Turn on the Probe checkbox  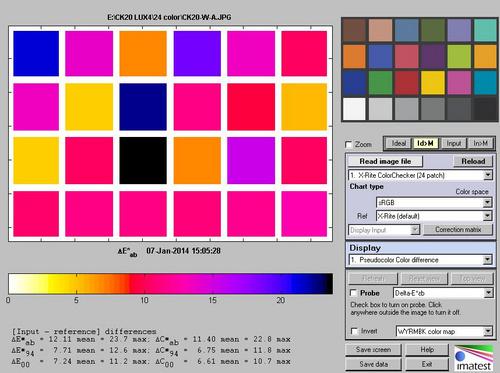pos(354,293)
